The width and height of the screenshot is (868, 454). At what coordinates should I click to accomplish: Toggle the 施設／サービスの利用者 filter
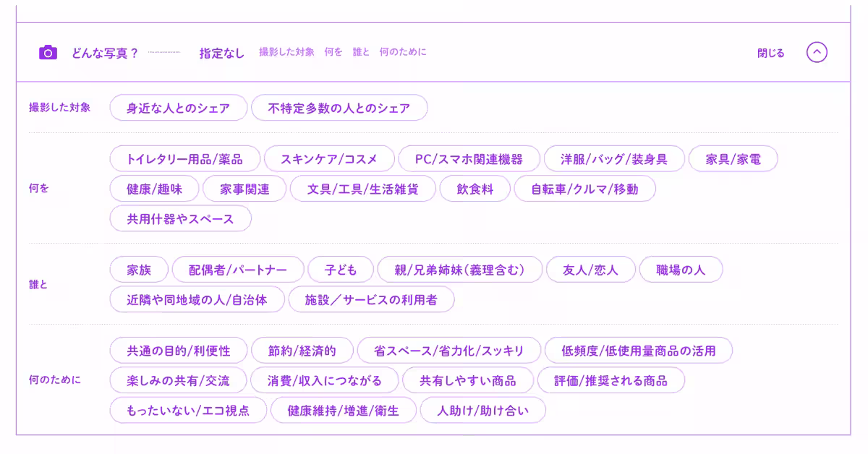(x=372, y=299)
